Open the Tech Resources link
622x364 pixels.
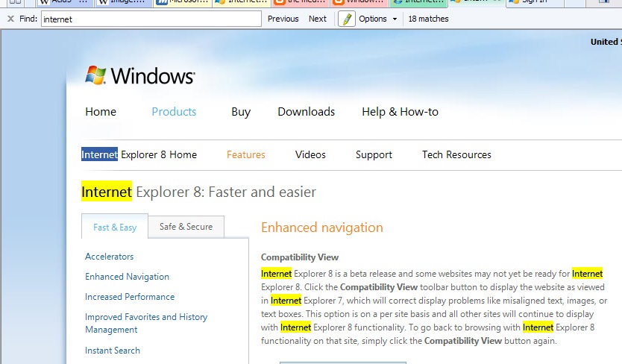[456, 154]
